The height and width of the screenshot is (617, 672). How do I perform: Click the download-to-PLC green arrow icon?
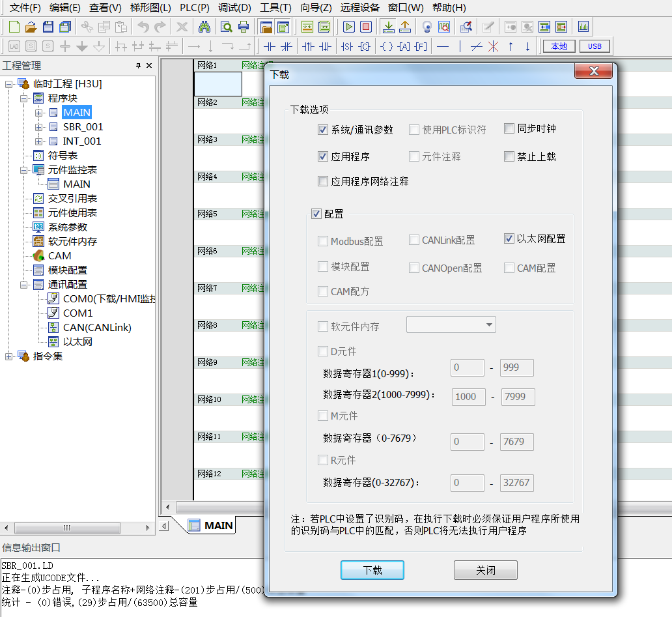pos(388,27)
